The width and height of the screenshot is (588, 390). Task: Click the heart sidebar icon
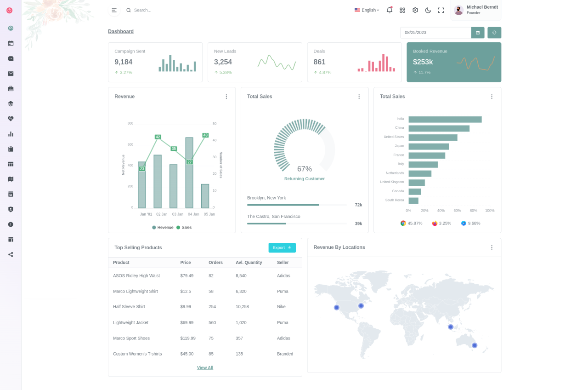(x=11, y=119)
